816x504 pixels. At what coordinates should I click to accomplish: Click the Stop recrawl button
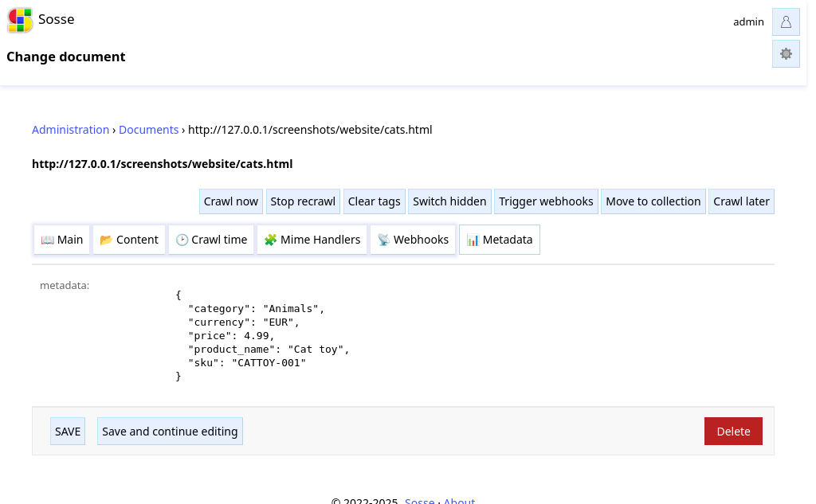coord(303,201)
